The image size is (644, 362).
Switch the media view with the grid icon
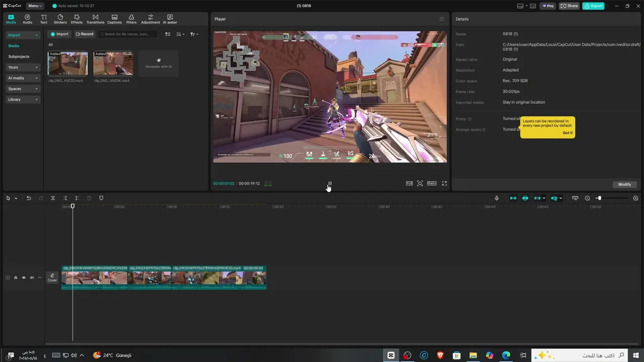tap(168, 34)
